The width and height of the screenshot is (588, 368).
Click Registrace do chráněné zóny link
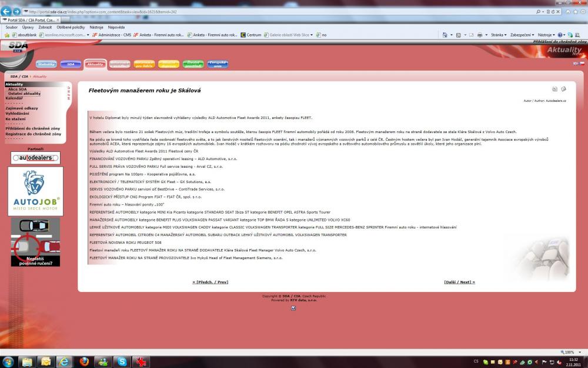tap(33, 134)
